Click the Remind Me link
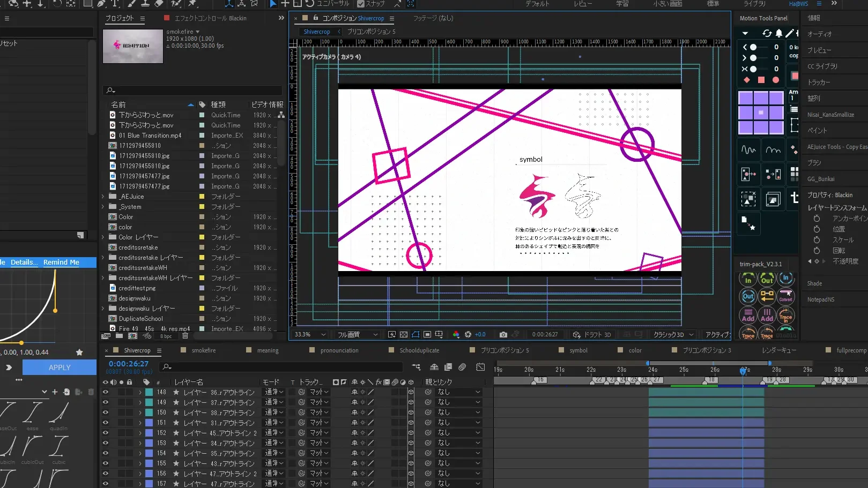This screenshot has width=868, height=488. click(x=61, y=262)
